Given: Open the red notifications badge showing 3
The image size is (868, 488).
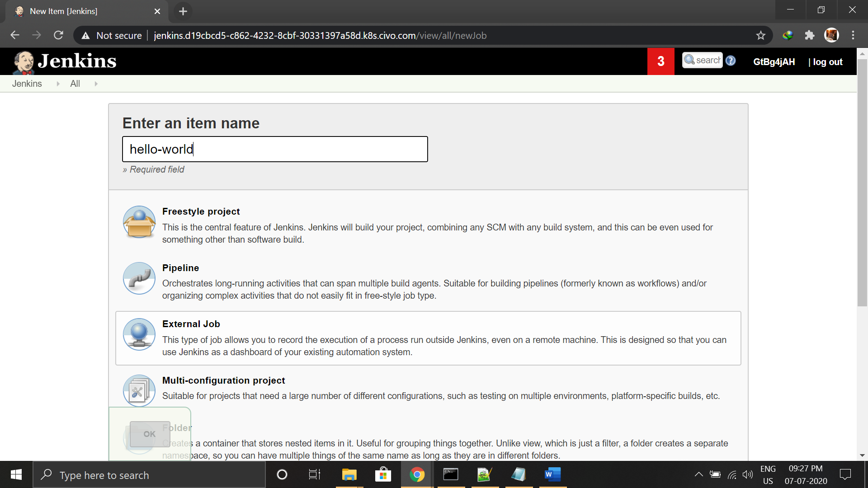Looking at the screenshot, I should point(660,61).
